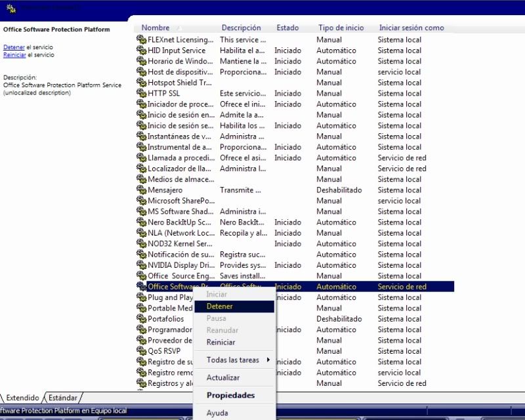Click the gear icon beside Instrumental de administración
The width and height of the screenshot is (525, 420).
(x=141, y=147)
